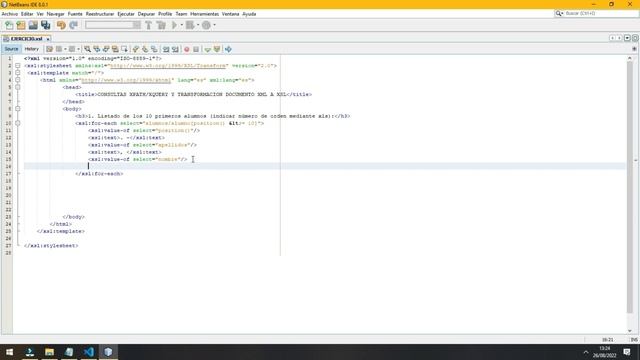This screenshot has height=360, width=640.
Task: Open File Explorer from the taskbar
Action: (49, 352)
